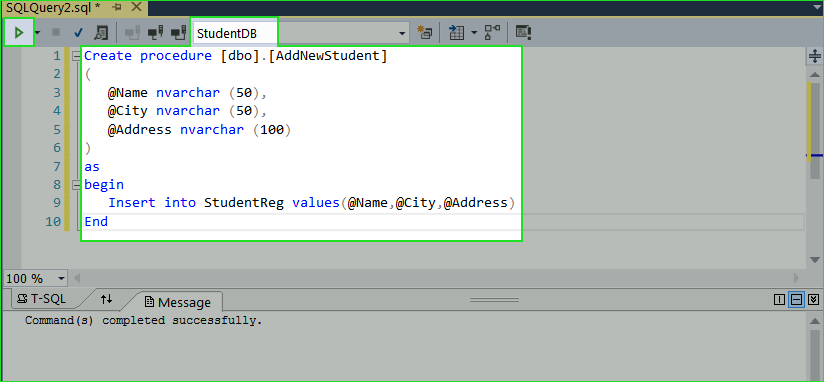Image resolution: width=824 pixels, height=382 pixels.
Task: Collapse the Create procedure block at line 1
Action: 74,56
